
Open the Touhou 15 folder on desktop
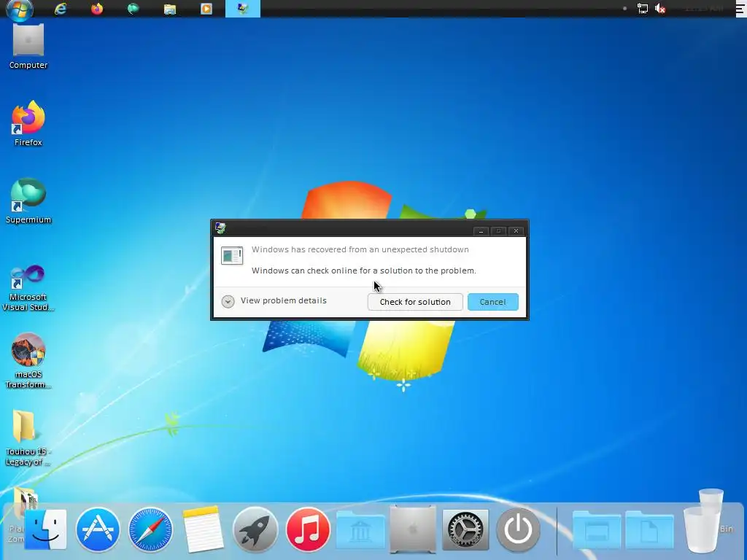[x=28, y=437]
